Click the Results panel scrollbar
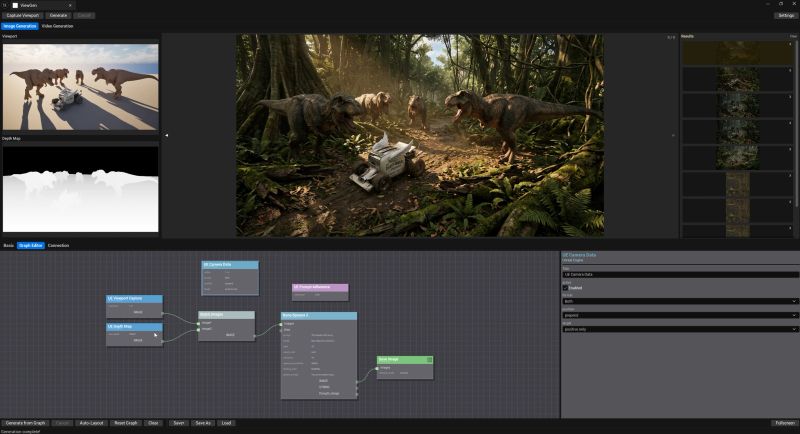 (797, 122)
